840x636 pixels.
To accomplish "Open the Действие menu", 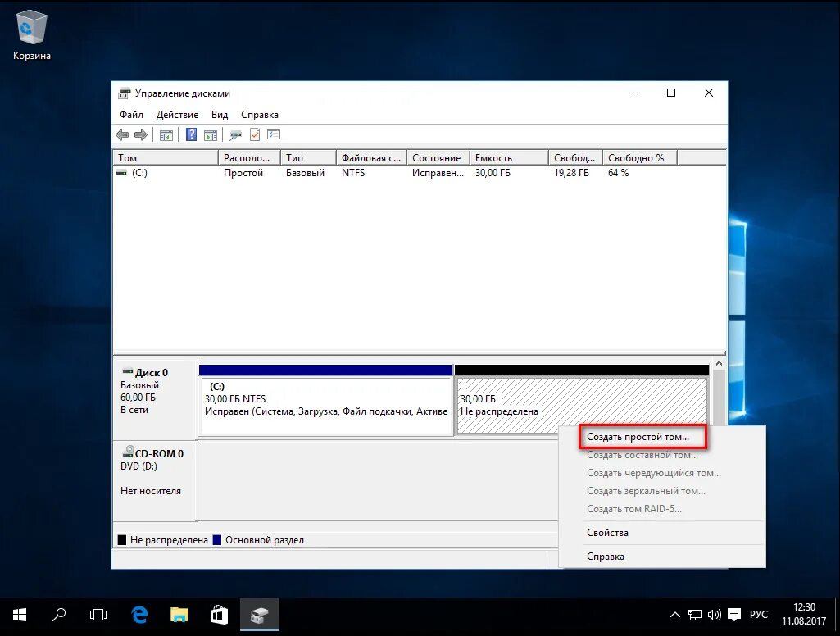I will (x=177, y=115).
